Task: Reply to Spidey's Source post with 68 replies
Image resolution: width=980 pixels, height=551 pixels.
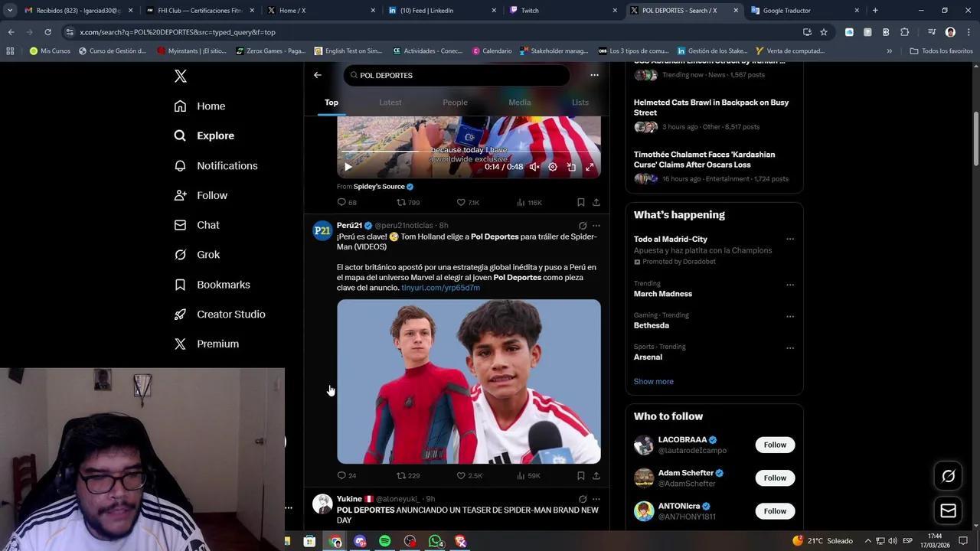Action: point(347,203)
